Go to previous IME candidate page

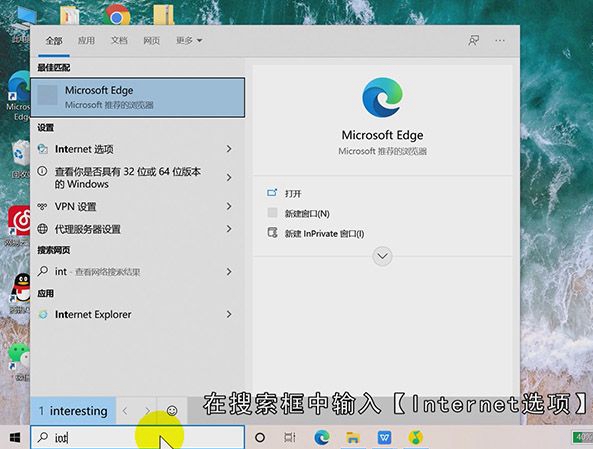coord(125,411)
